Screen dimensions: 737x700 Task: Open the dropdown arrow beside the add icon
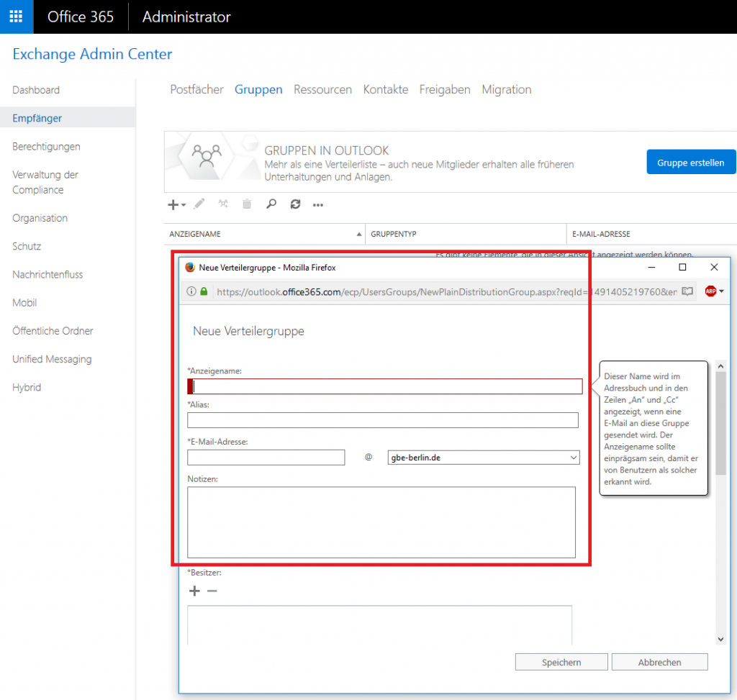pos(184,205)
